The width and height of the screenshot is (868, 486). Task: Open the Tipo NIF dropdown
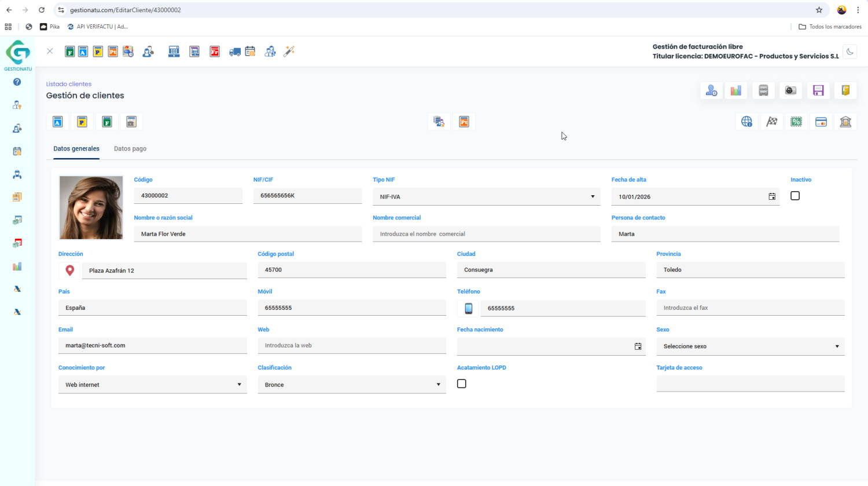(486, 197)
